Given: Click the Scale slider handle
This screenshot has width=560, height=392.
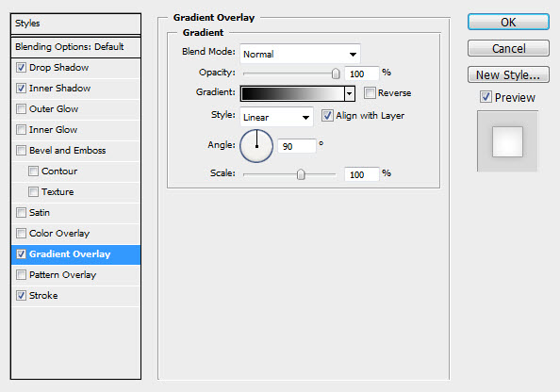Looking at the screenshot, I should pyautogui.click(x=301, y=174).
